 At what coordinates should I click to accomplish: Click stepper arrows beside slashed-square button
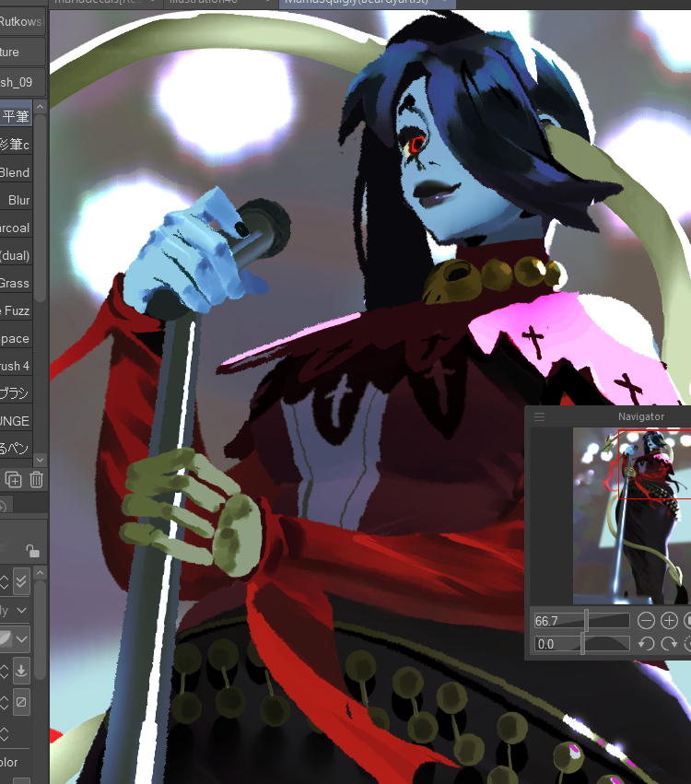click(5, 702)
